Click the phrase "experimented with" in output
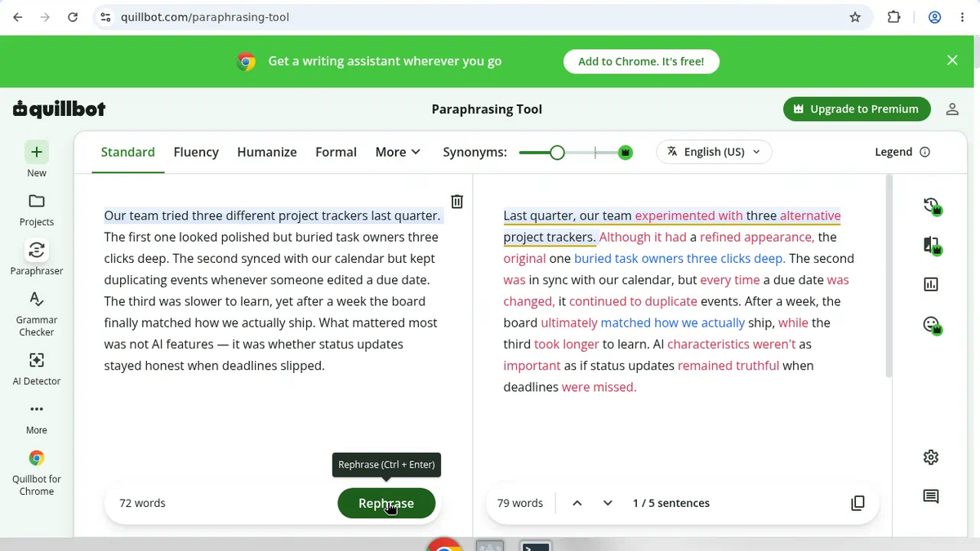The image size is (980, 551). point(688,216)
